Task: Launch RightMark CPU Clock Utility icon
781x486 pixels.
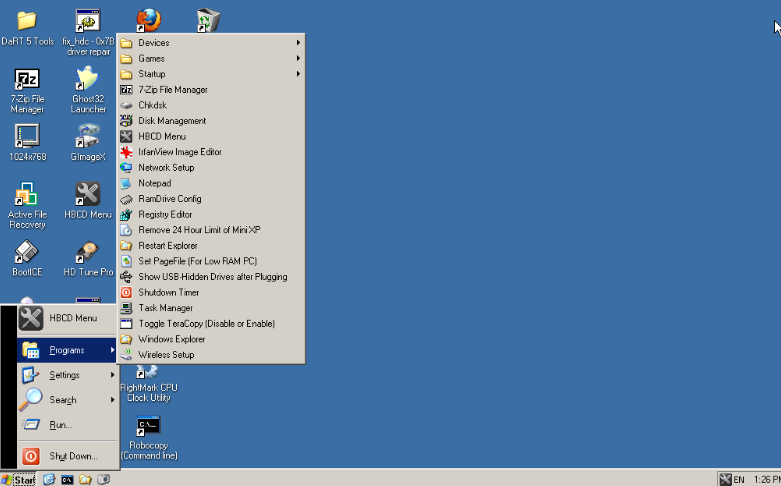Action: point(148,384)
